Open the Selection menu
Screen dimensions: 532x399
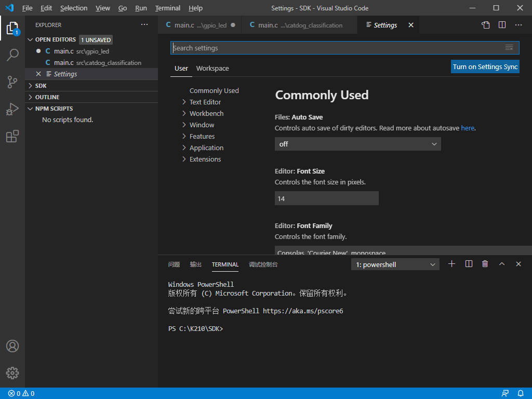74,8
